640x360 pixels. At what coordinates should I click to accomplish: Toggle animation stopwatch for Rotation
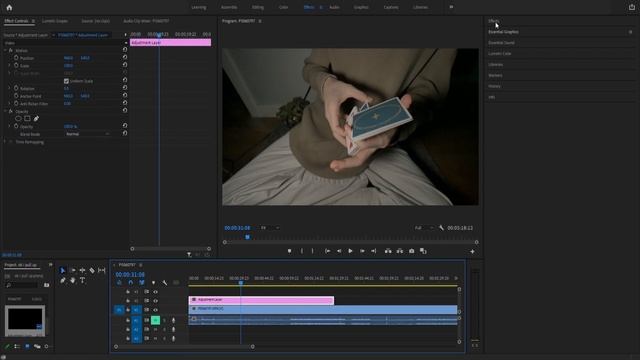point(16,88)
